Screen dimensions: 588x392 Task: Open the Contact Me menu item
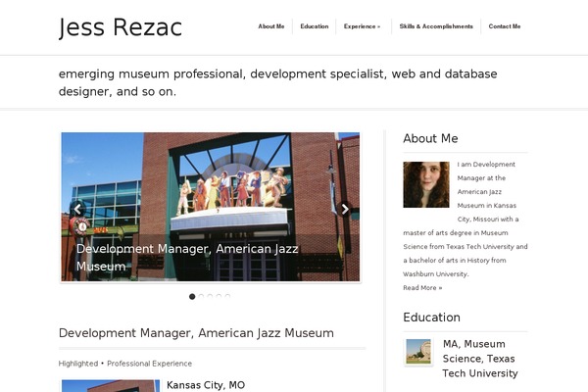coord(505,26)
